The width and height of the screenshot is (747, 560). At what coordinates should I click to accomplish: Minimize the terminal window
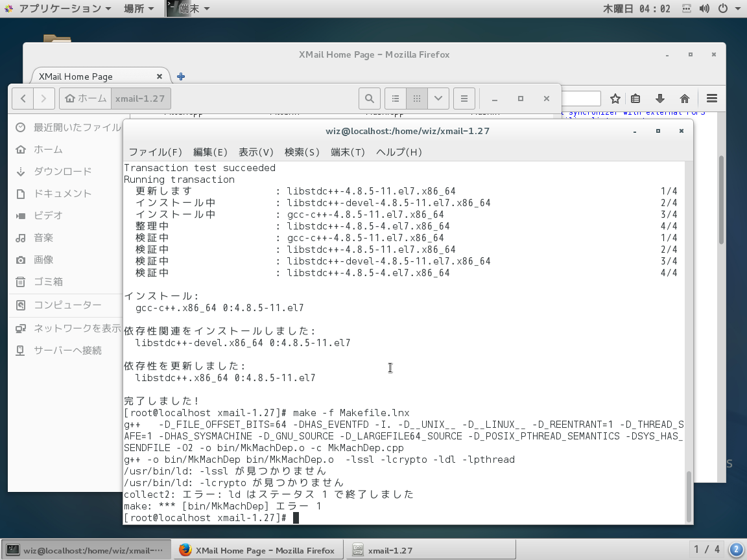pyautogui.click(x=635, y=131)
